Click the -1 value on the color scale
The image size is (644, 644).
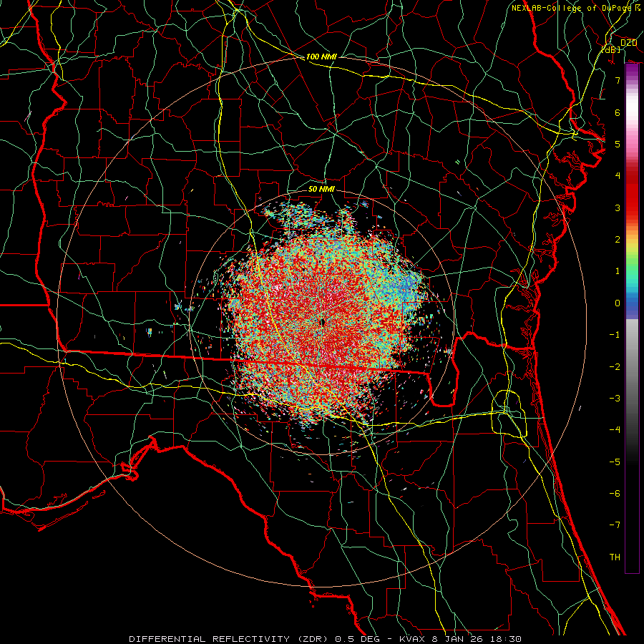615,334
